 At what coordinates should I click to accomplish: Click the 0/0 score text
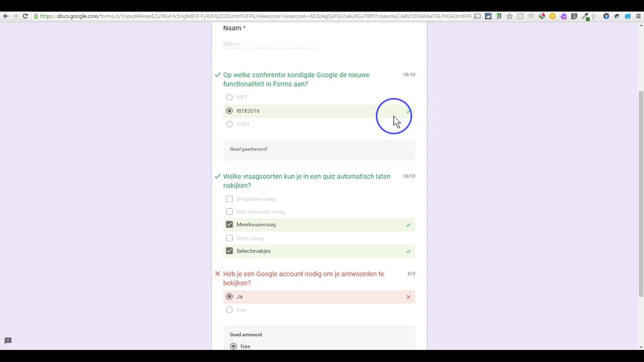[412, 274]
